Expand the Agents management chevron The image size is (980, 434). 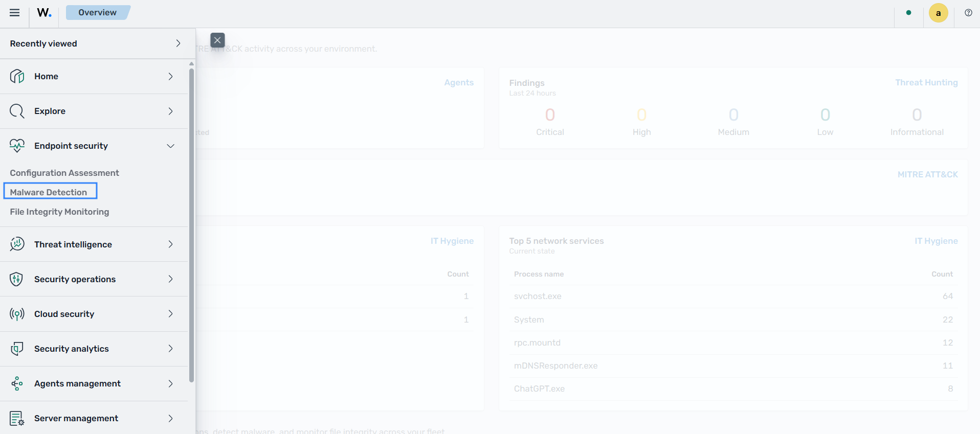[170, 383]
